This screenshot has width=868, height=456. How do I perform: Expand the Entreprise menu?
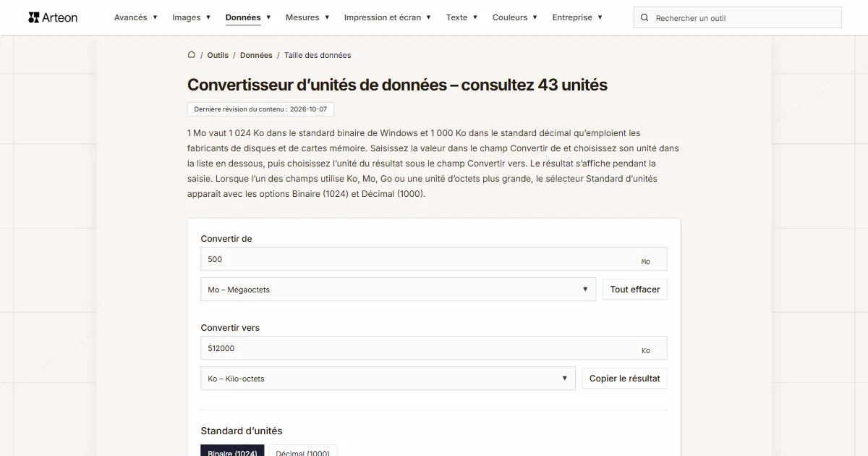[x=577, y=17]
